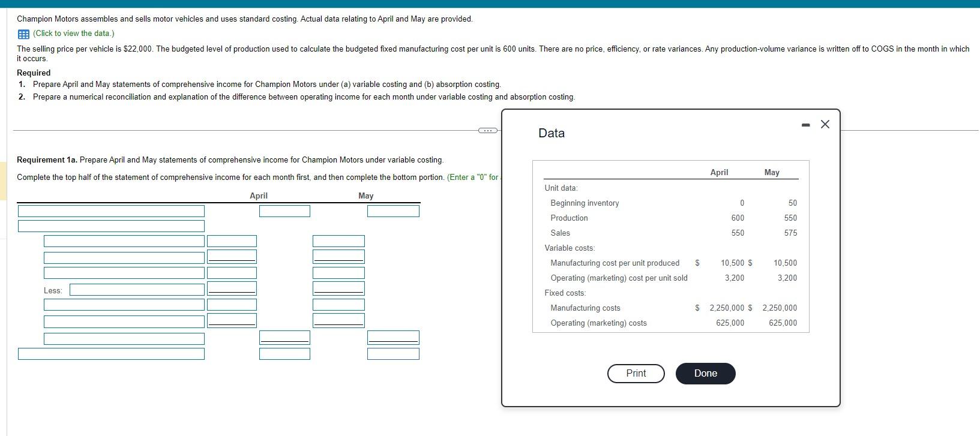Click the May operating cost per unit 3,200
Screen dimensions: 980x436
click(787, 278)
